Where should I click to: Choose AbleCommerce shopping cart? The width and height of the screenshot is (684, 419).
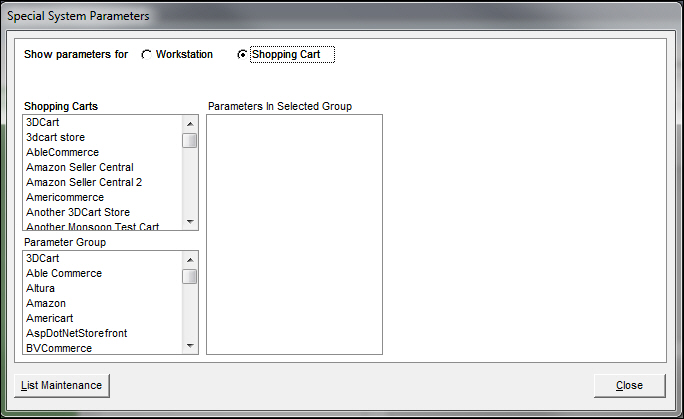pyautogui.click(x=103, y=152)
